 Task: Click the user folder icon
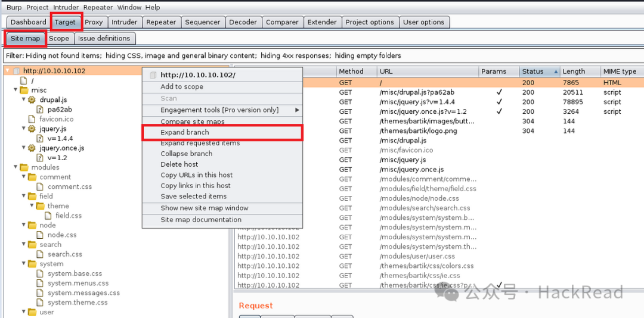(32, 312)
